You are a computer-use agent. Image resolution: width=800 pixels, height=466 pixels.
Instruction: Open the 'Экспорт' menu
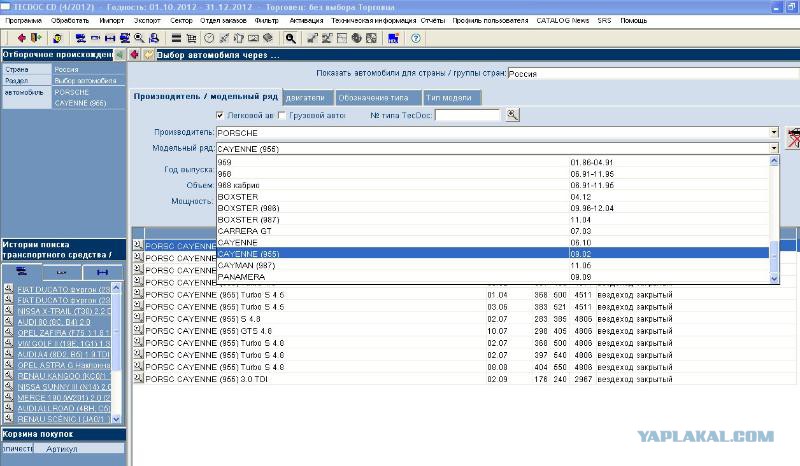point(147,20)
